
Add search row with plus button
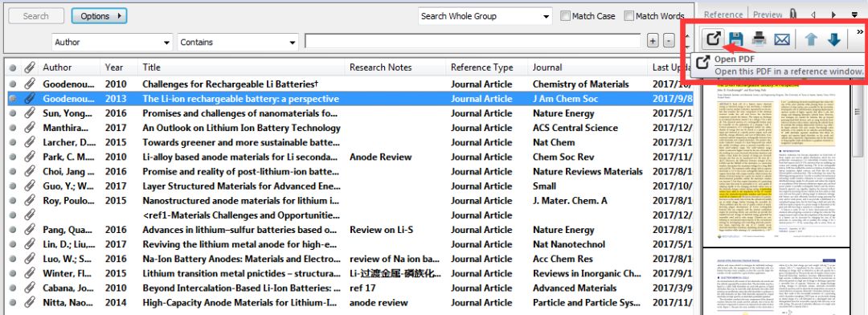tap(653, 41)
